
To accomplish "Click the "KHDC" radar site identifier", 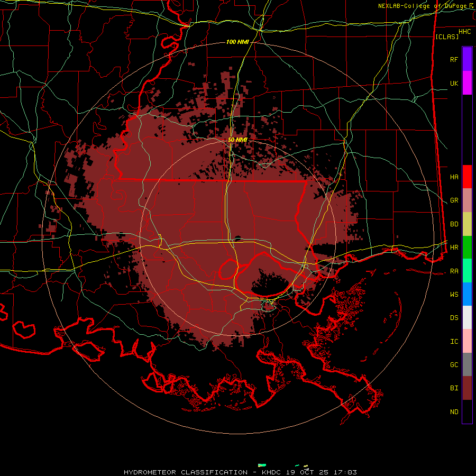I will pos(272,472).
